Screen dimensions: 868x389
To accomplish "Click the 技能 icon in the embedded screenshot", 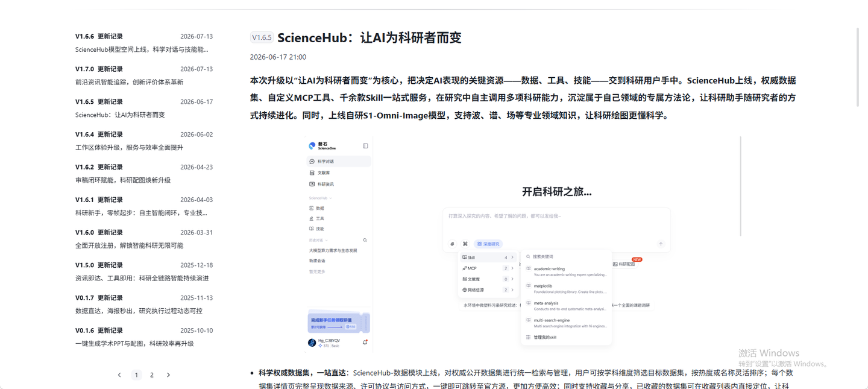I will (x=312, y=229).
